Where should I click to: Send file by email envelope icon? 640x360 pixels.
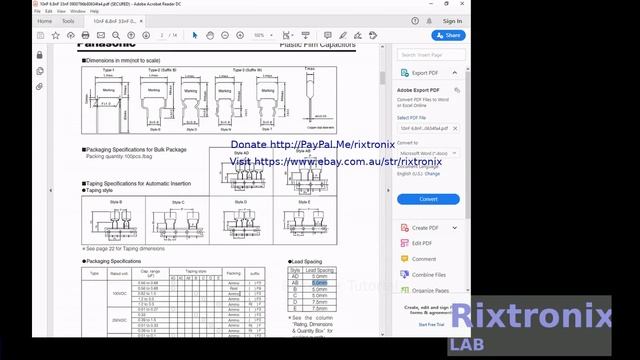click(101, 36)
